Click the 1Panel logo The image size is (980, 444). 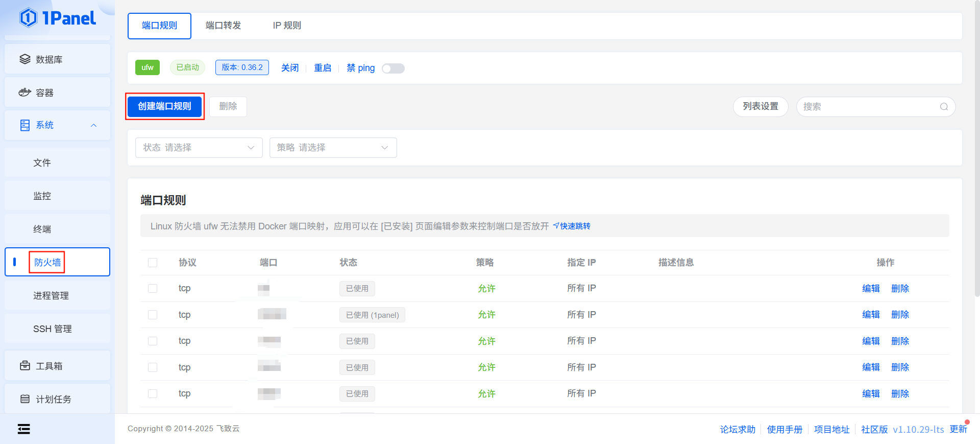tap(58, 18)
